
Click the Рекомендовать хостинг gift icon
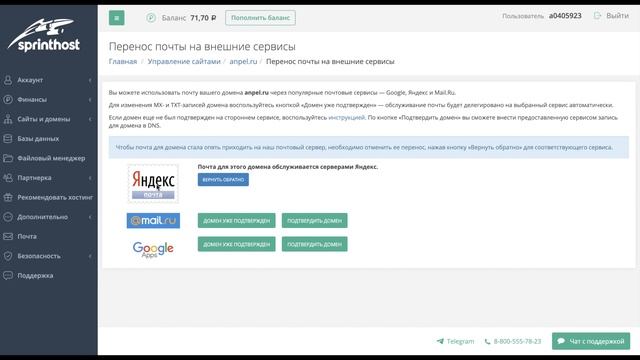pyautogui.click(x=8, y=198)
